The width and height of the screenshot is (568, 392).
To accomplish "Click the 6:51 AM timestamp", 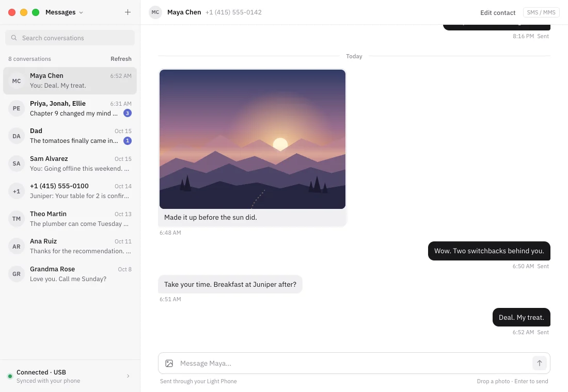I will pos(170,299).
